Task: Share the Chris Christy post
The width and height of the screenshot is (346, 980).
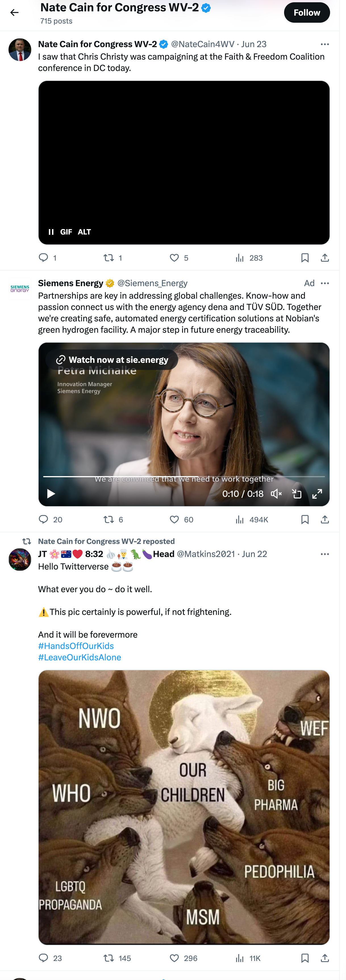Action: click(x=324, y=258)
